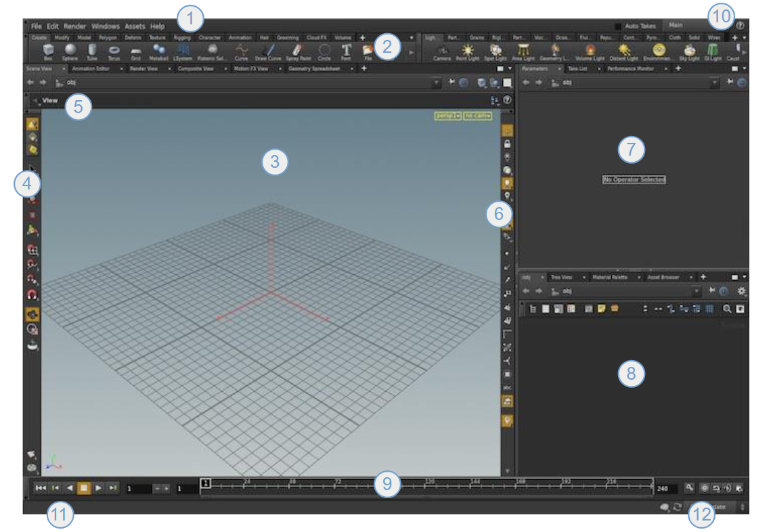Toggle real time playback button
771x532 pixels.
[x=705, y=488]
